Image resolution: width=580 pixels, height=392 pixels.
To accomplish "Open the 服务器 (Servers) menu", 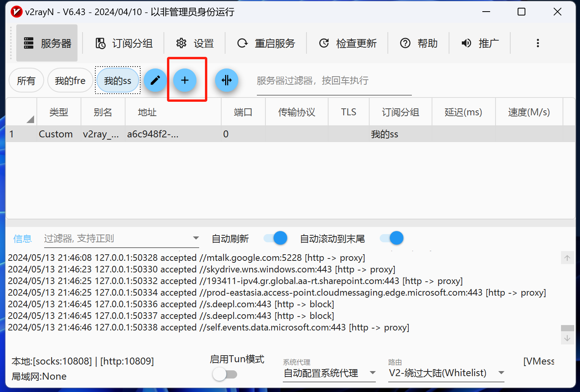I will point(47,43).
